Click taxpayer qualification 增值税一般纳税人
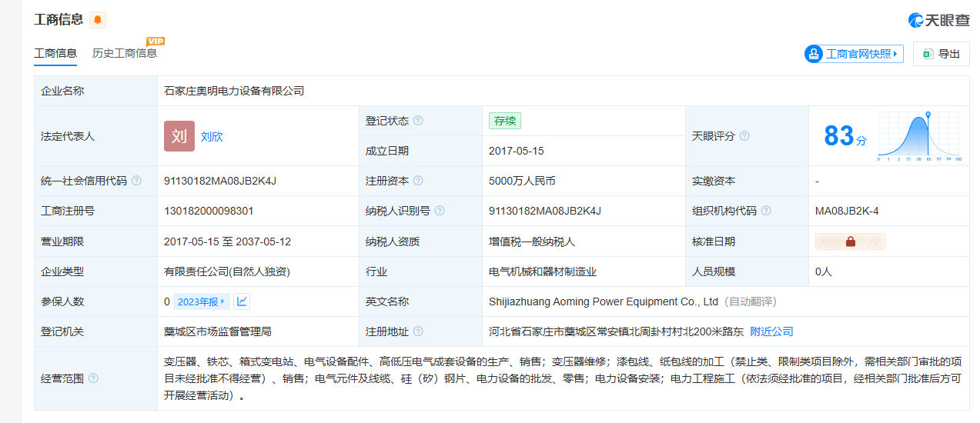 [532, 241]
